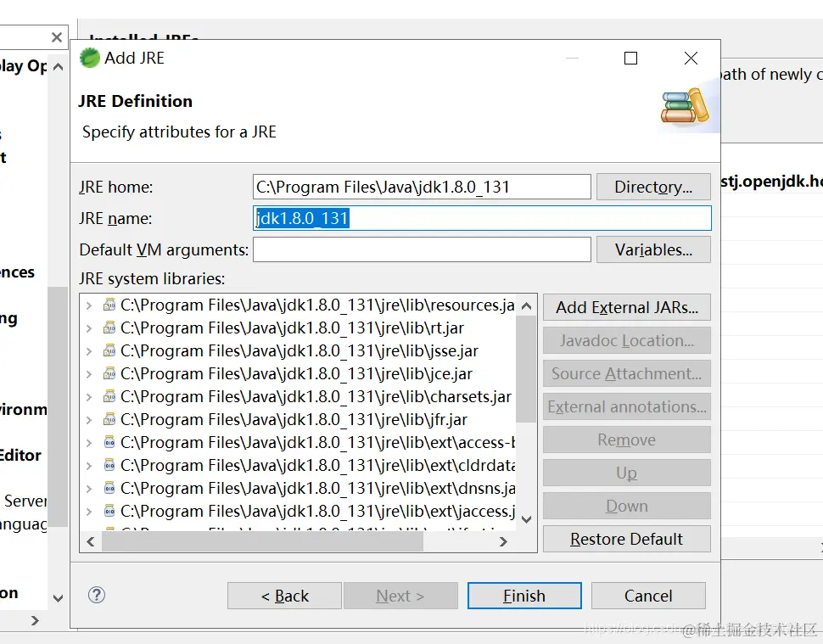The height and width of the screenshot is (644, 823).
Task: Click the jar icon next to jsse.jar
Action: point(109,350)
